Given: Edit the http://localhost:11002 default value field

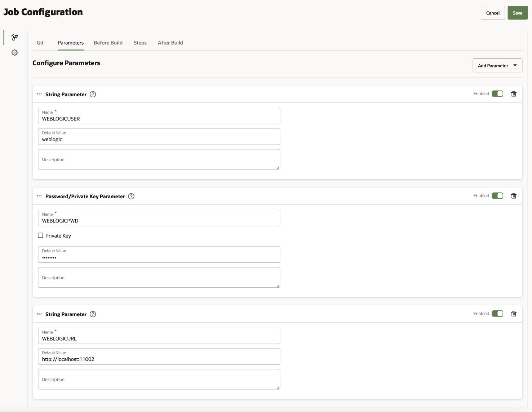Looking at the screenshot, I should click(159, 356).
